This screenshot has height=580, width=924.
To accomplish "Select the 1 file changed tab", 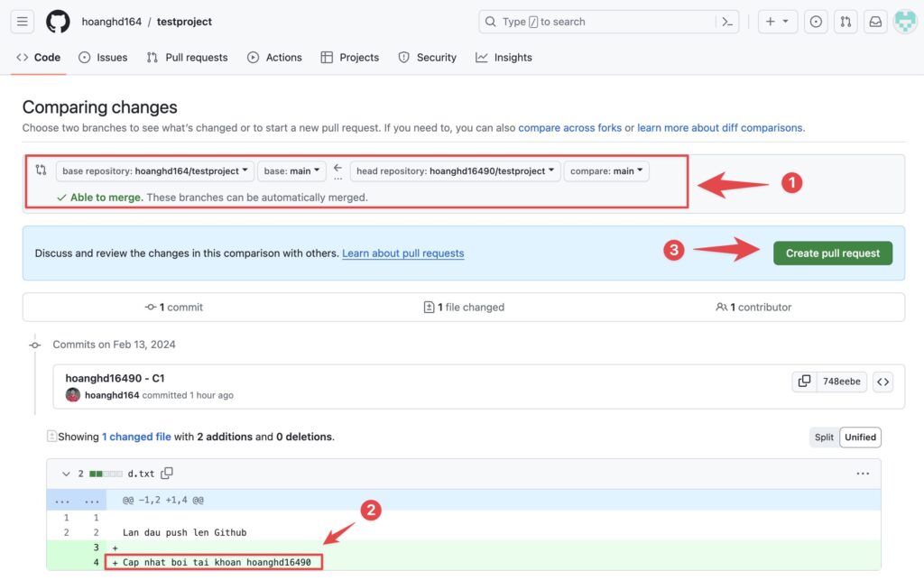I will pyautogui.click(x=465, y=307).
